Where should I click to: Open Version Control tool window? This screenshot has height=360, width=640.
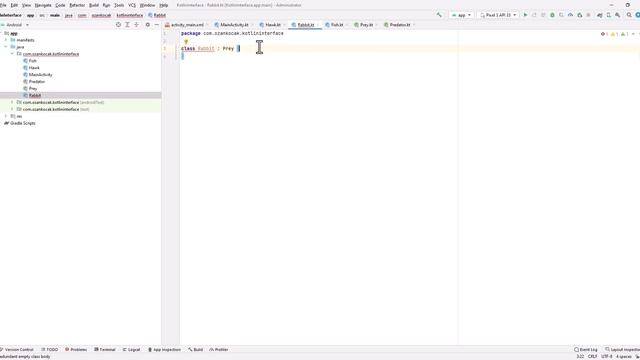[17, 349]
